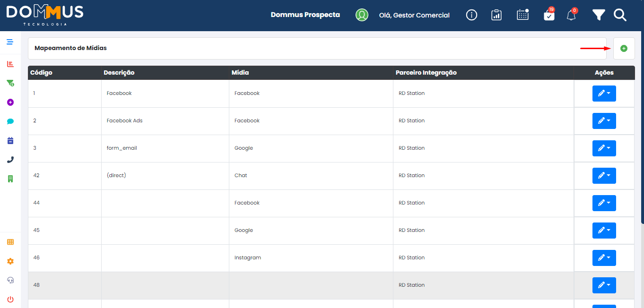This screenshot has height=308, width=644.
Task: Open the information icon in the header
Action: [471, 15]
